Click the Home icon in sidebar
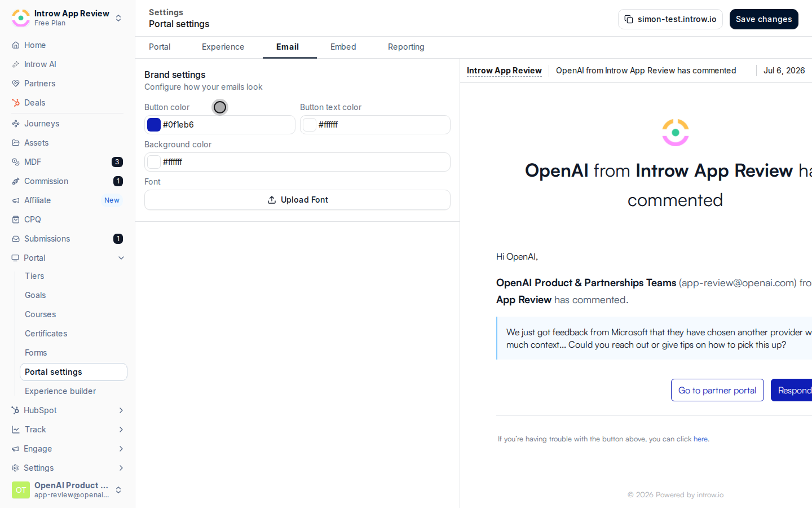The height and width of the screenshot is (508, 812). click(16, 45)
